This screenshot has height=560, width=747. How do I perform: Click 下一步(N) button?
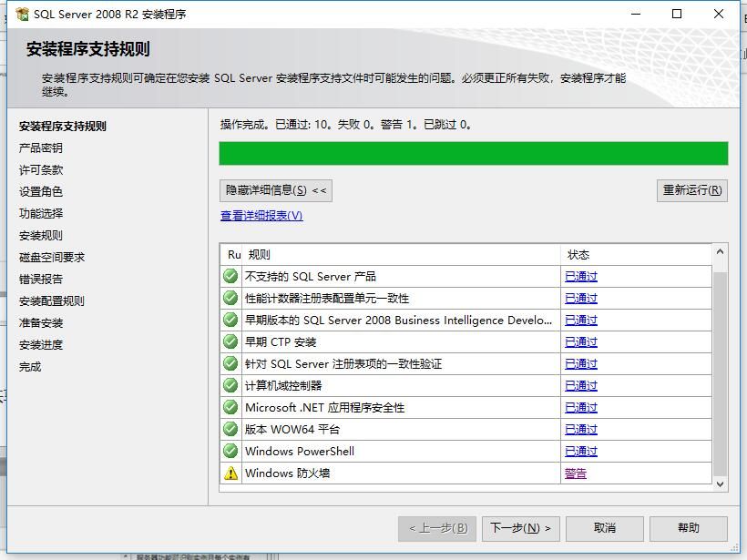point(521,528)
